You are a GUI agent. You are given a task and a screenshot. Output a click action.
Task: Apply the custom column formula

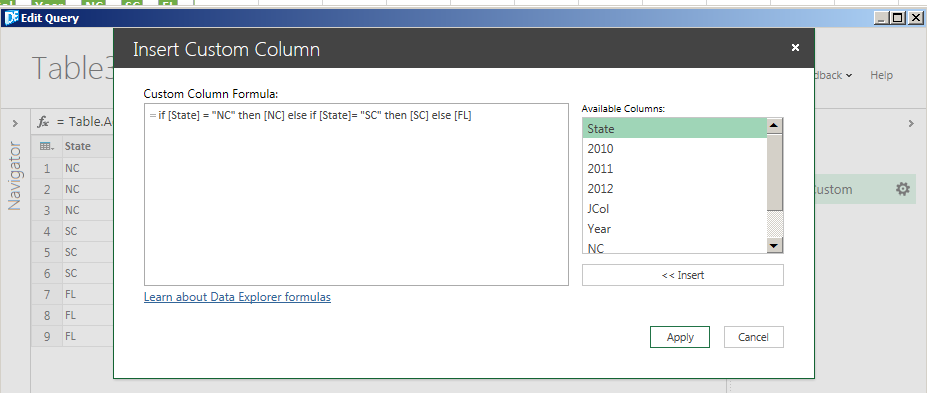coord(680,337)
